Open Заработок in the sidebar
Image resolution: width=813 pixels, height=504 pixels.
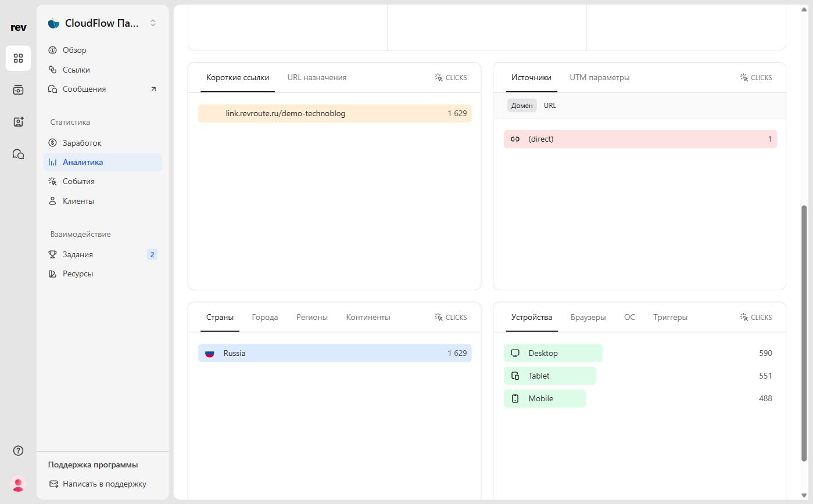click(x=103, y=143)
